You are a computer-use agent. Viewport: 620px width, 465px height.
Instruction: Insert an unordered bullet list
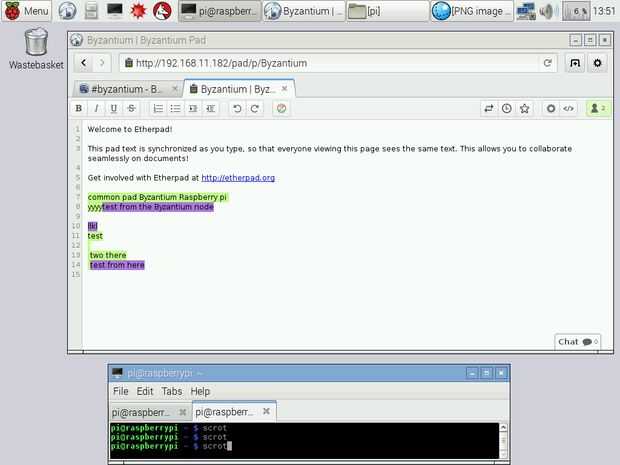(x=175, y=108)
